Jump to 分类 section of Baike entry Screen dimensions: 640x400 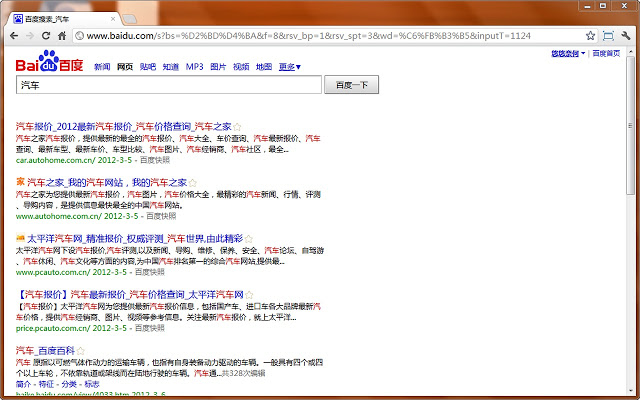[69, 384]
